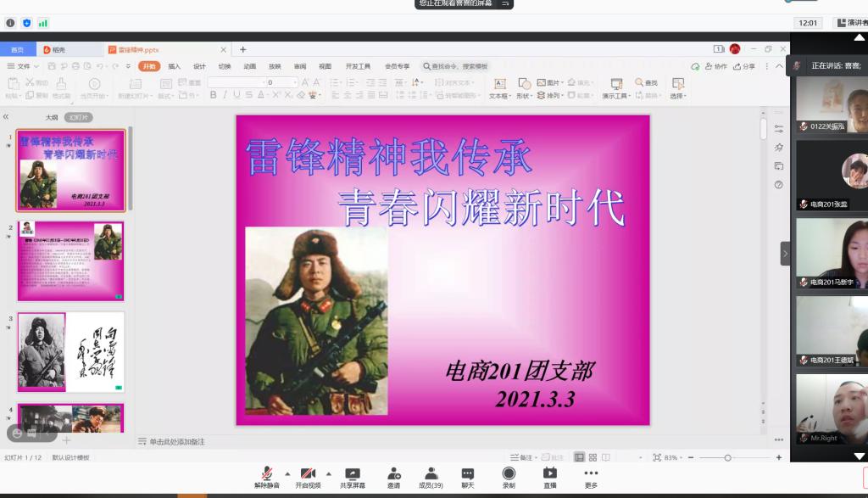Open the 首页 home tab
Image resolution: width=868 pixels, height=498 pixels.
(x=18, y=49)
